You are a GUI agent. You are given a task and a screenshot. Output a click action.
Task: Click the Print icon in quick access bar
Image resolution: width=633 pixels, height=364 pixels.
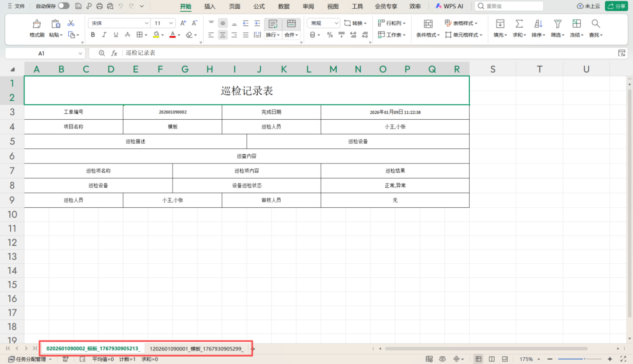pyautogui.click(x=99, y=6)
